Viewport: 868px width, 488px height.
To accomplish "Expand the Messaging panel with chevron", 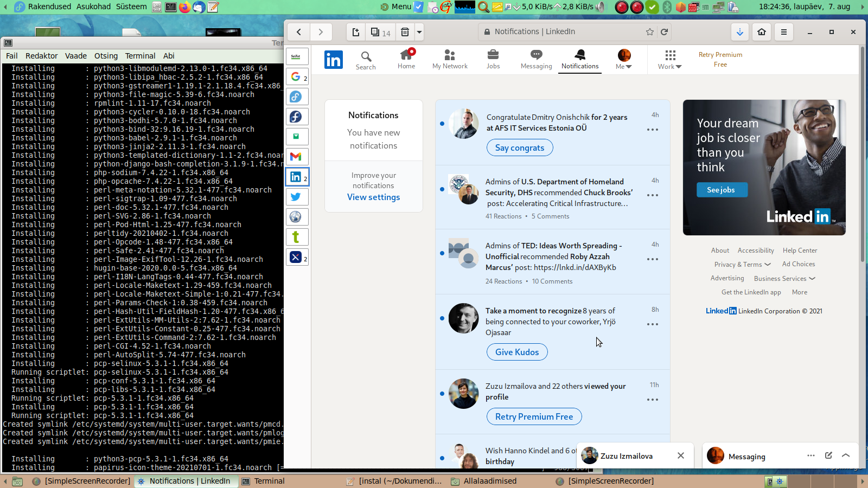I will (x=846, y=455).
